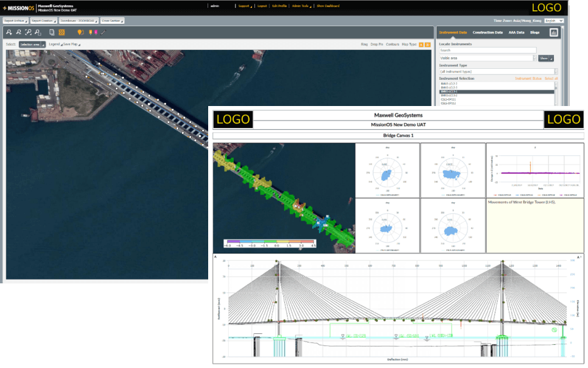This screenshot has width=588, height=368.
Task: Click the zoom out magnifier tool
Action: pos(18,32)
